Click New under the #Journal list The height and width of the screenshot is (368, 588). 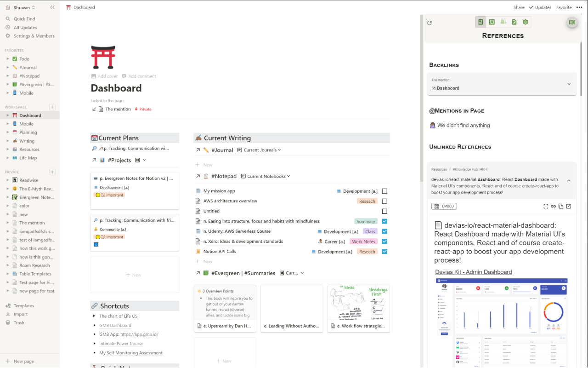point(204,165)
